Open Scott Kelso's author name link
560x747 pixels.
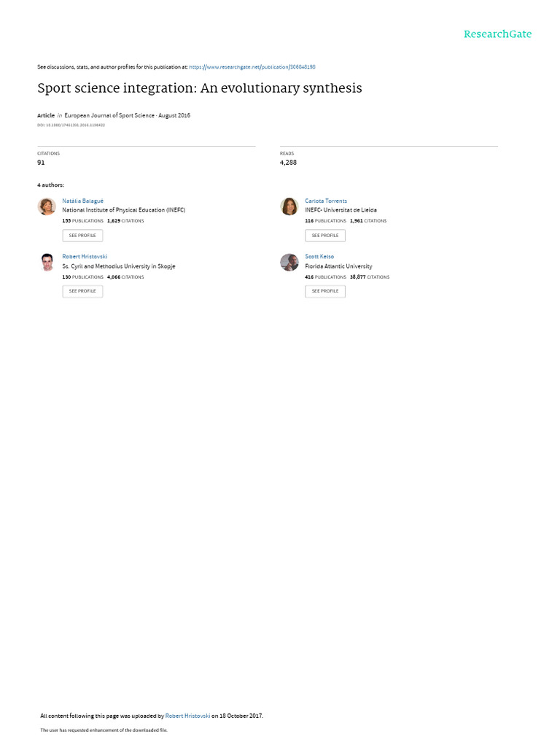(x=319, y=256)
